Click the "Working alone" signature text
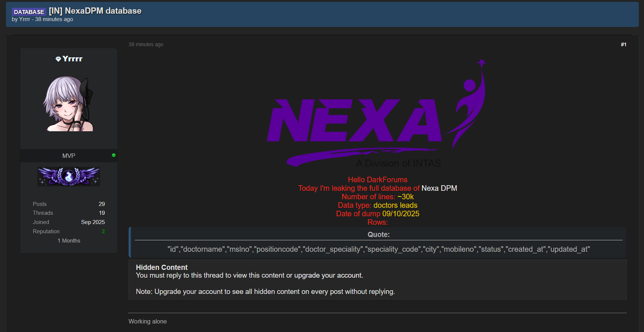Screen dimensions: 644x332 (x=147, y=321)
